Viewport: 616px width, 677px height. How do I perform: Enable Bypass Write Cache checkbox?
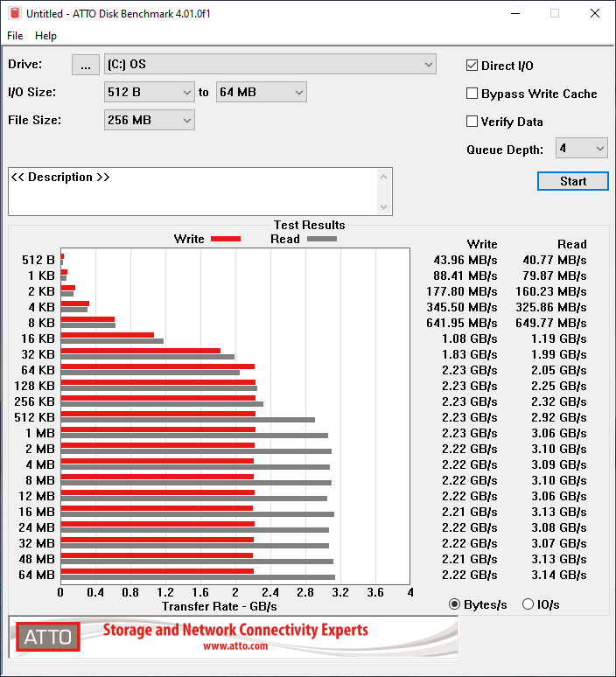(x=472, y=94)
